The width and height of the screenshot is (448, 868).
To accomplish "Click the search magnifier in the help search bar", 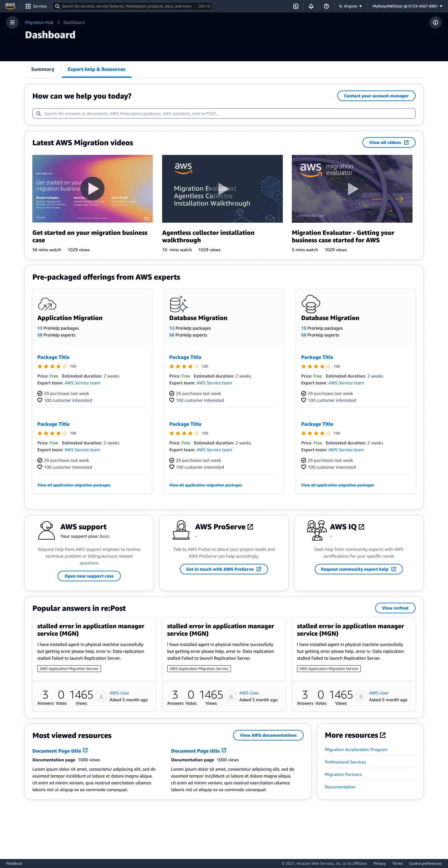I will [39, 114].
